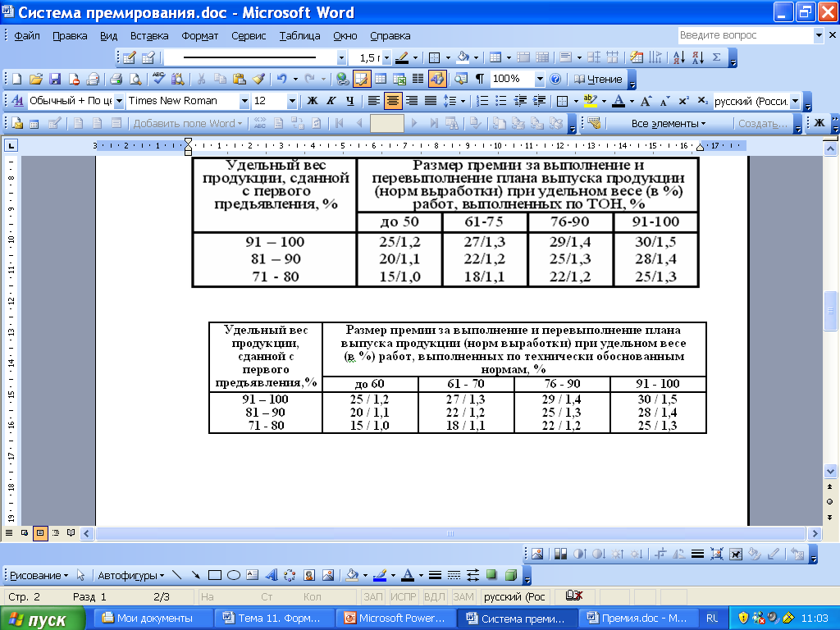Open Word help question mark icon
This screenshot has width=840, height=630.
coord(555,80)
